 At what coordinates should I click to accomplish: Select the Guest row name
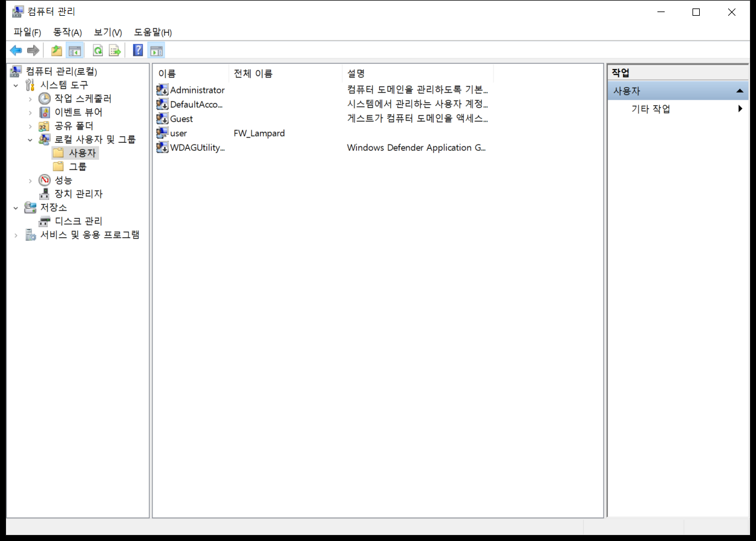tap(181, 119)
